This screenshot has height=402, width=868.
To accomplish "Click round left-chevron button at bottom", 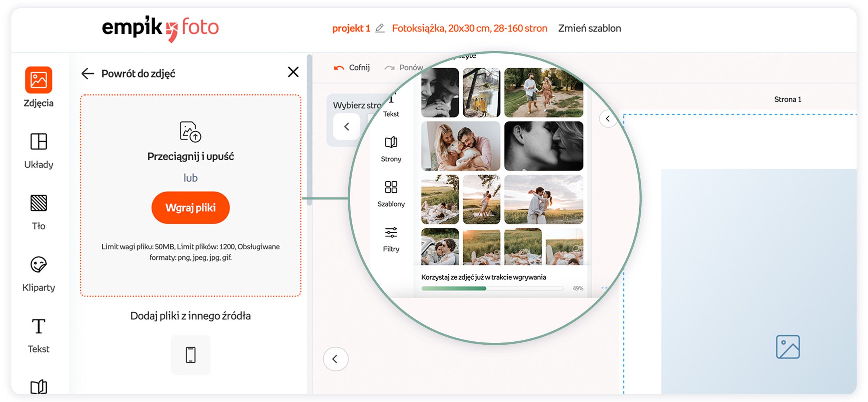I will pyautogui.click(x=335, y=359).
